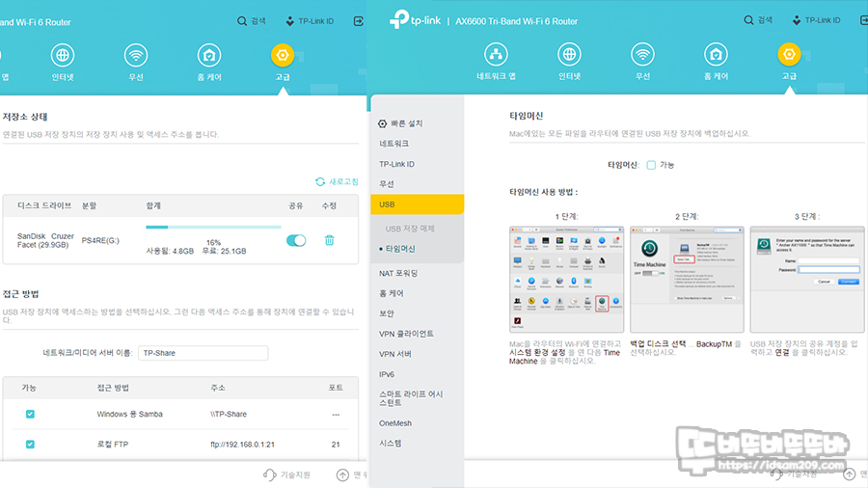Click the ftp://192.168.0.1:21 address
This screenshot has width=868, height=488.
pyautogui.click(x=242, y=445)
